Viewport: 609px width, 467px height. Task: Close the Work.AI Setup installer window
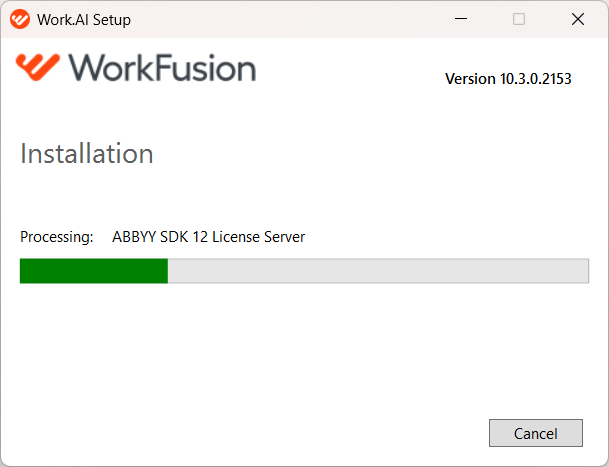click(578, 19)
